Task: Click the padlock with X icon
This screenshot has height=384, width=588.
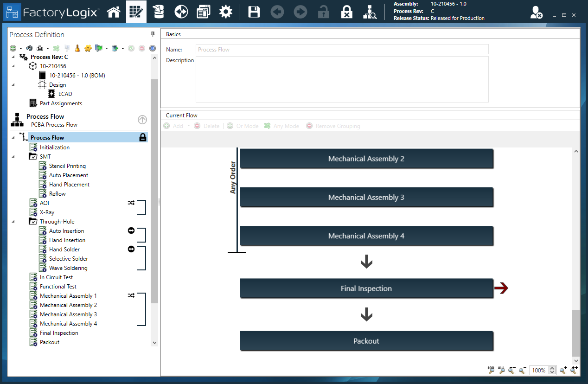Action: [x=346, y=12]
